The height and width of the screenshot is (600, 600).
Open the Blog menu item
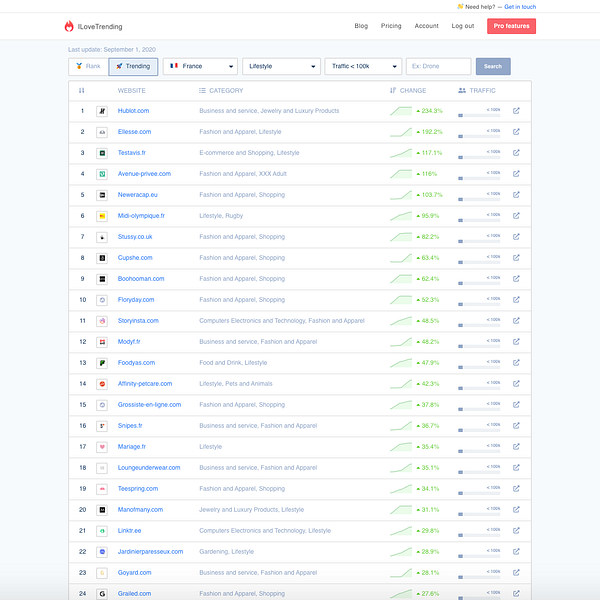point(361,26)
